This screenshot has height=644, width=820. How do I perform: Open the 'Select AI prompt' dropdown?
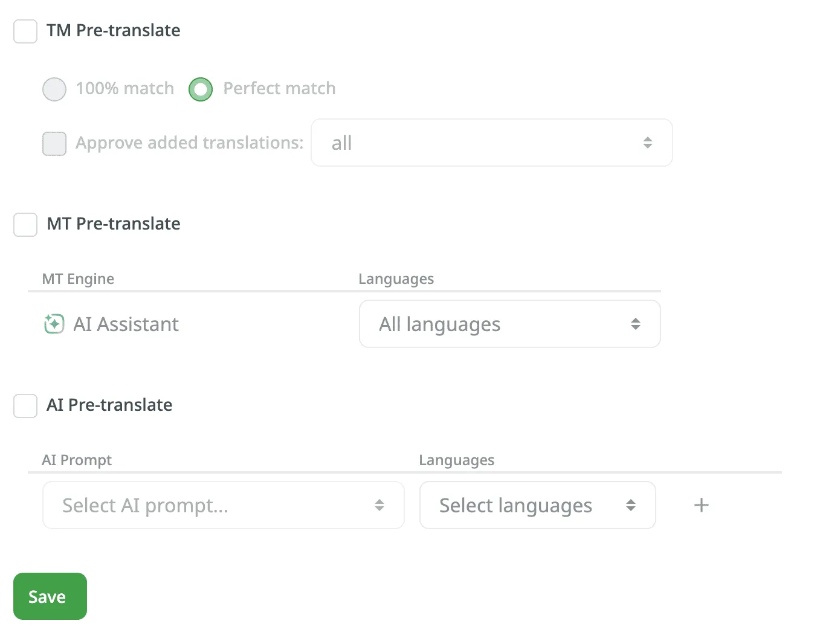coord(224,505)
